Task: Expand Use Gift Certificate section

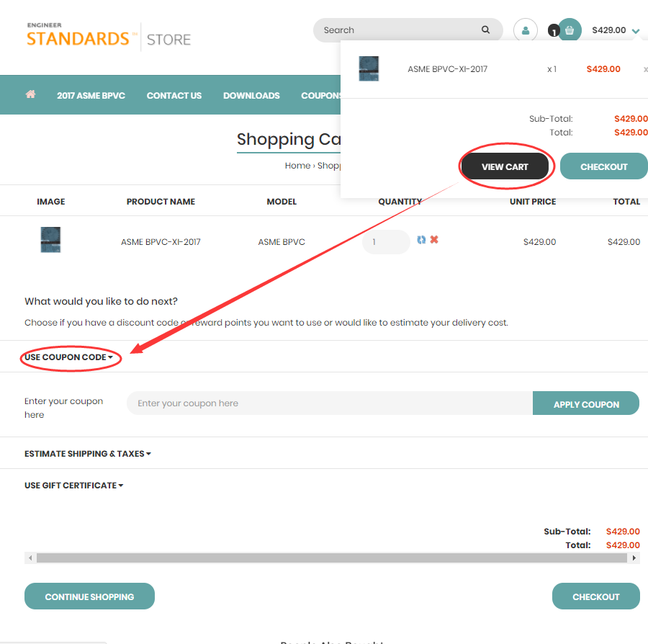Action: pyautogui.click(x=73, y=486)
